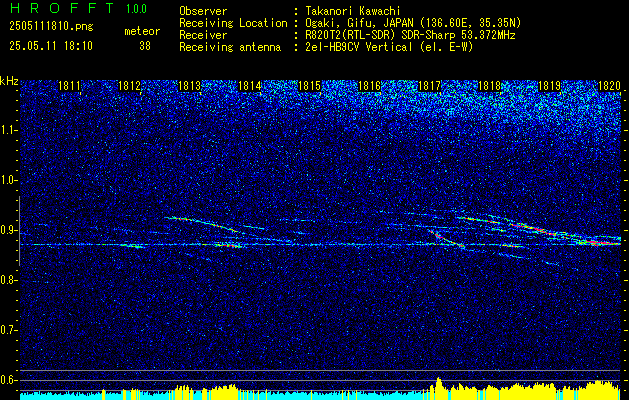Click the 1818 time marker
This screenshot has width=629, height=400.
tap(489, 86)
